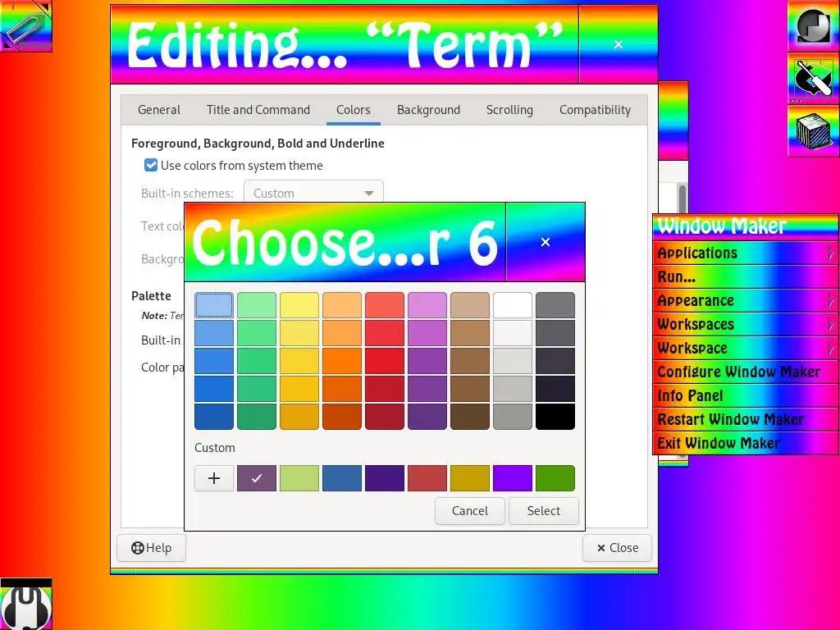
Task: Pick the darkest blue bottom-row swatch
Action: point(214,416)
